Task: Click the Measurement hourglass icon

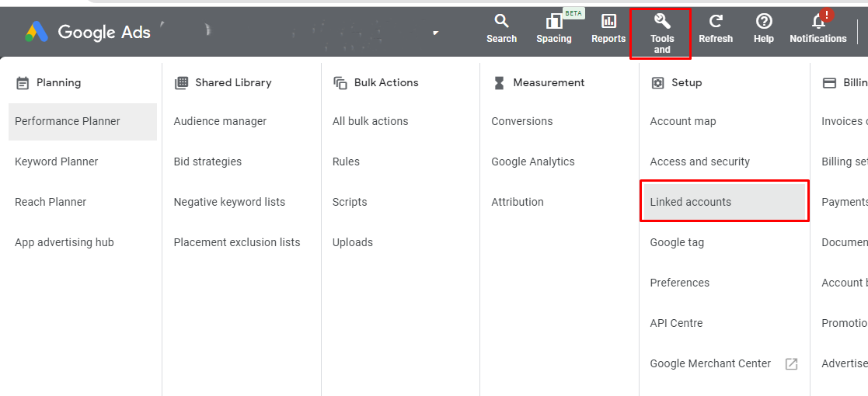Action: (500, 83)
